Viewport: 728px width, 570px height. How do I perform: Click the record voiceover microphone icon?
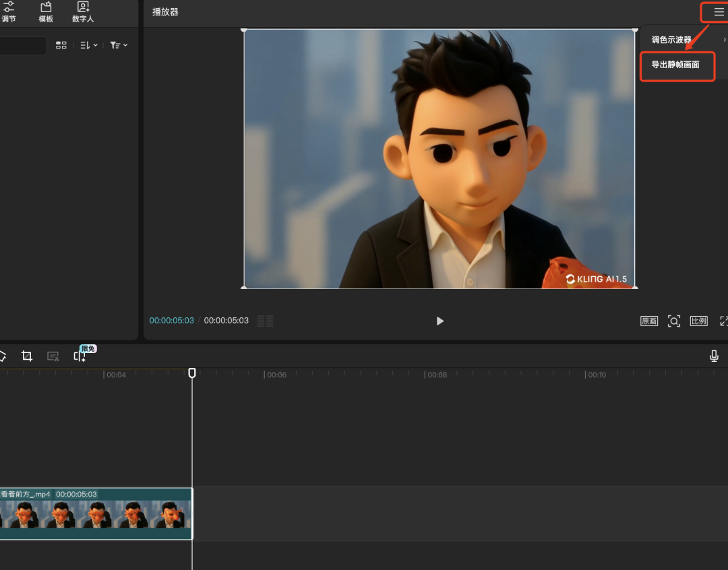tap(714, 355)
